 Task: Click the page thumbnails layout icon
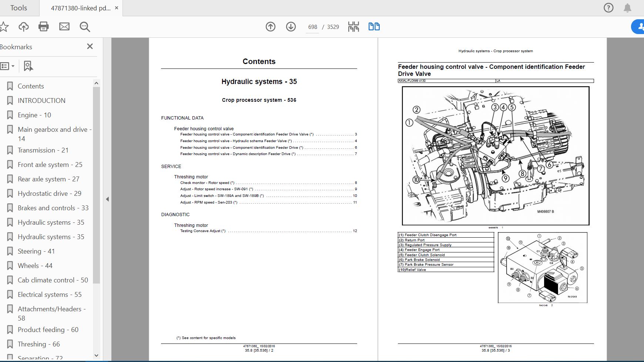pyautogui.click(x=353, y=26)
